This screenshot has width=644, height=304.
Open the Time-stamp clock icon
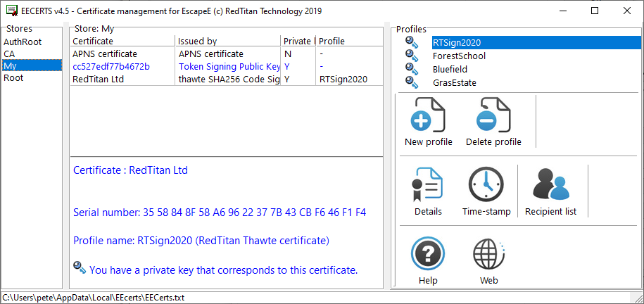pyautogui.click(x=486, y=185)
